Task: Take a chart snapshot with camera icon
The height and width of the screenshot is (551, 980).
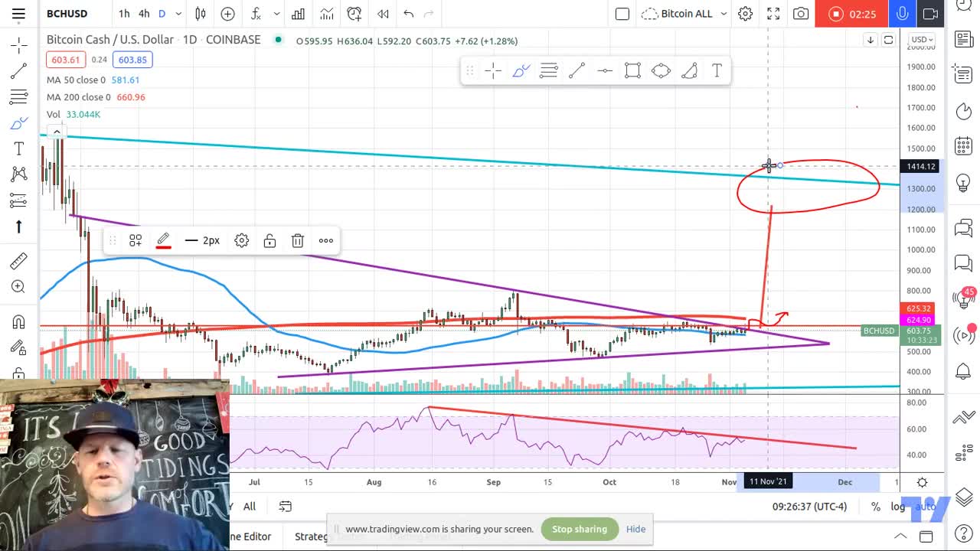Action: [x=801, y=14]
